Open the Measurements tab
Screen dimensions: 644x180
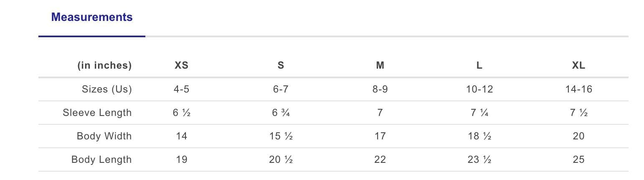[91, 17]
